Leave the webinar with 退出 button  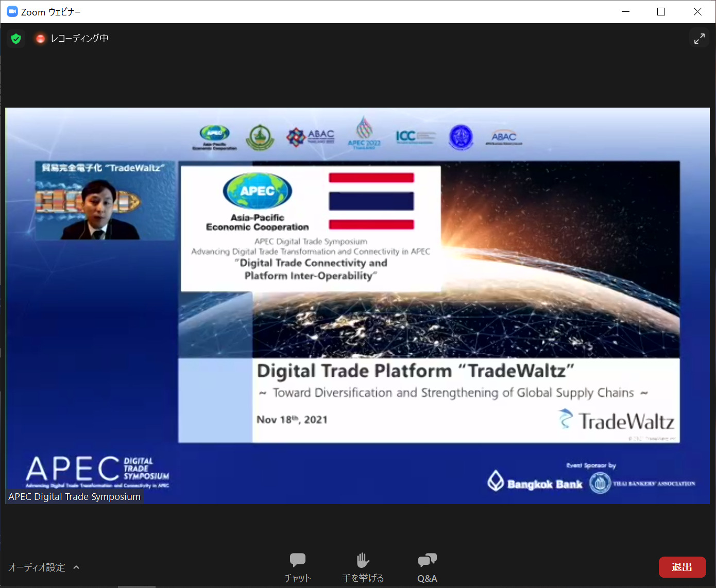point(682,567)
